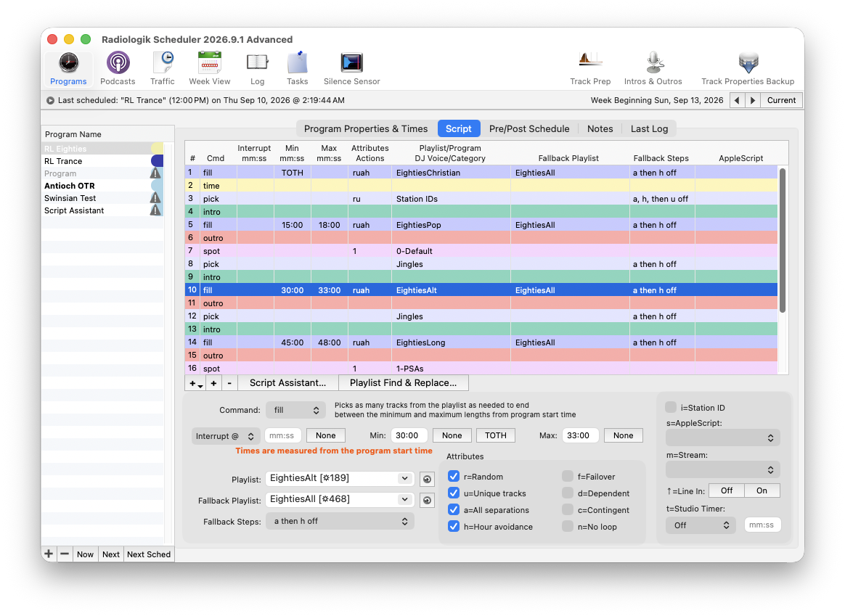The image size is (845, 616).
Task: Click the Min time field 30:00
Action: (x=409, y=435)
